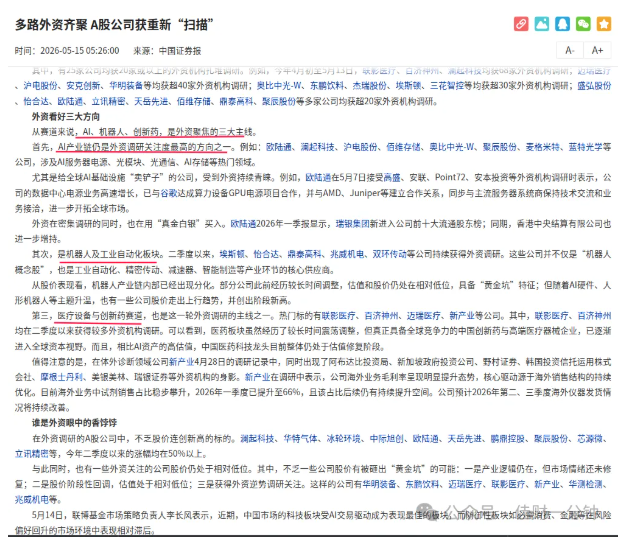Share article to QQ penguin icon
The height and width of the screenshot is (540, 627).
pos(563,24)
